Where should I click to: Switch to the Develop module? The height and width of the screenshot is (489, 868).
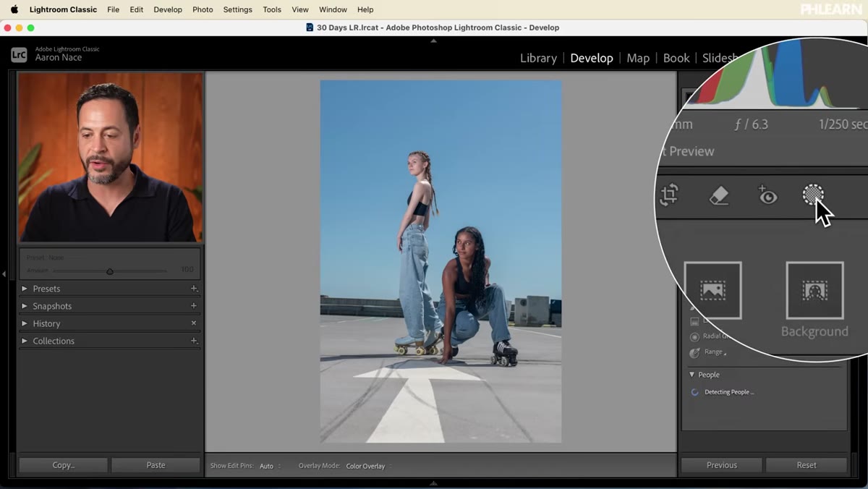(x=591, y=58)
